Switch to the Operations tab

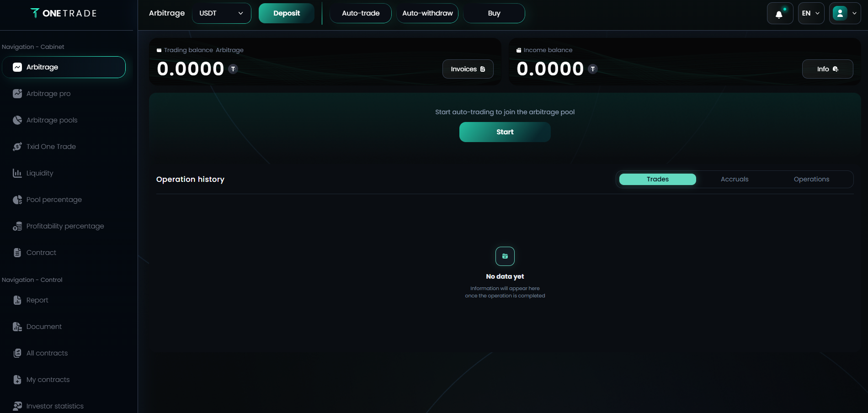coord(811,179)
